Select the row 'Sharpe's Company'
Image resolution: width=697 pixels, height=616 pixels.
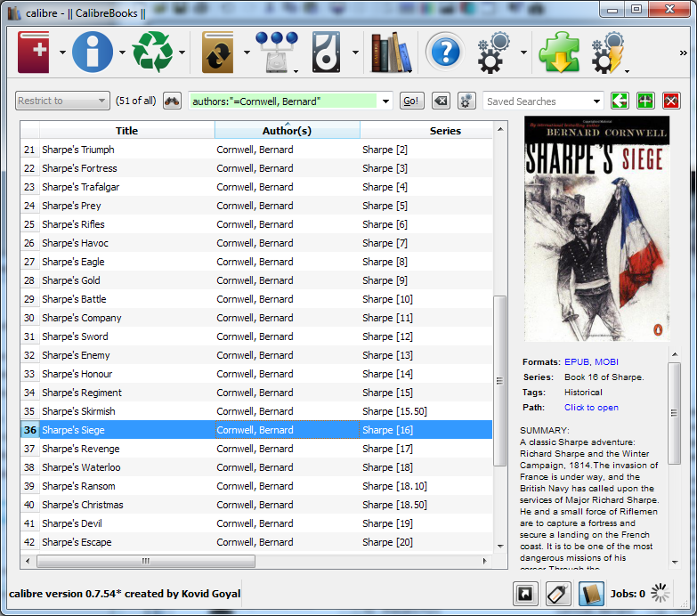(x=256, y=318)
